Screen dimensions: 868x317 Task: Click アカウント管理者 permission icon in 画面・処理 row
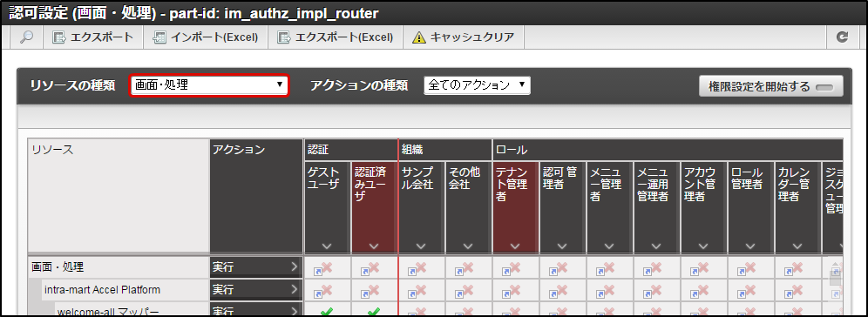(700, 268)
